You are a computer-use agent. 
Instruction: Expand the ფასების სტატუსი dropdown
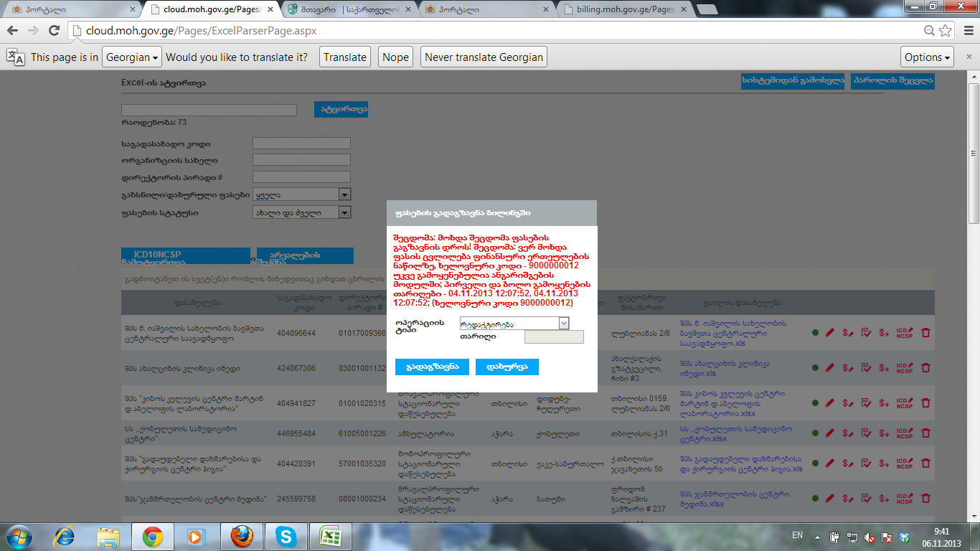344,212
